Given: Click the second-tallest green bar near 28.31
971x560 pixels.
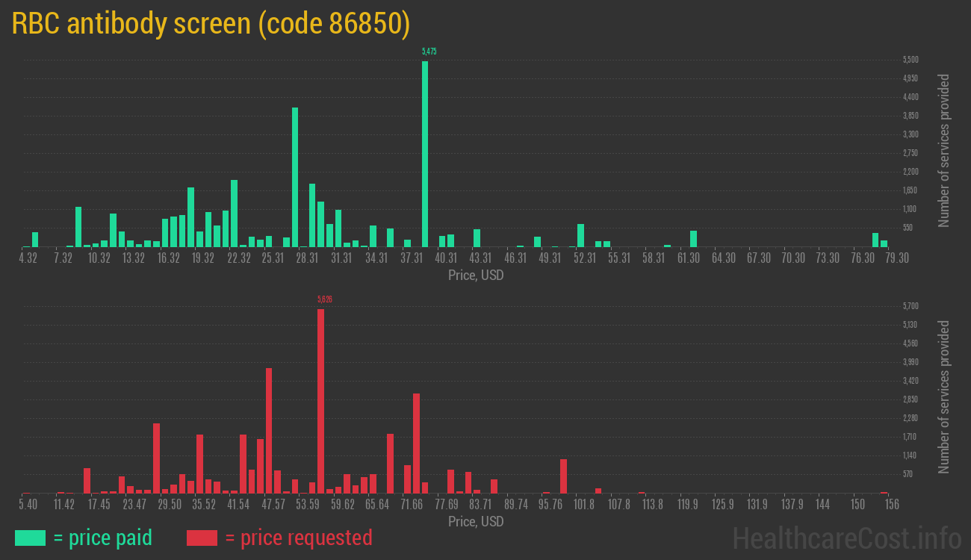Looking at the screenshot, I should tap(295, 177).
